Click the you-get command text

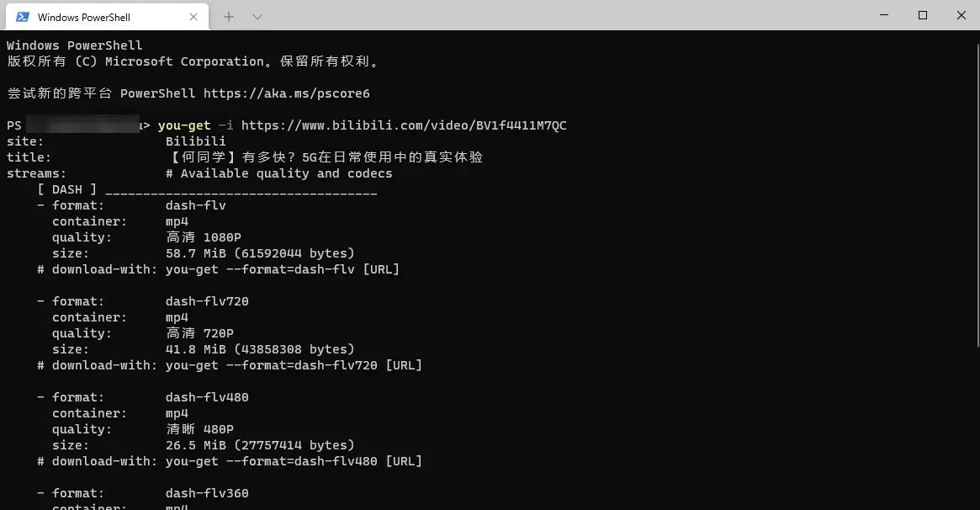[184, 125]
